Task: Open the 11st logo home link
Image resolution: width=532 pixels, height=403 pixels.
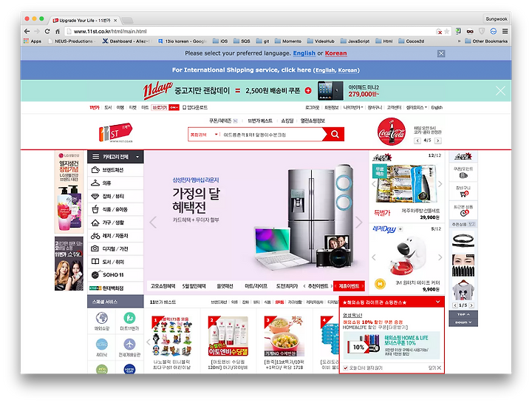Action: 115,133
